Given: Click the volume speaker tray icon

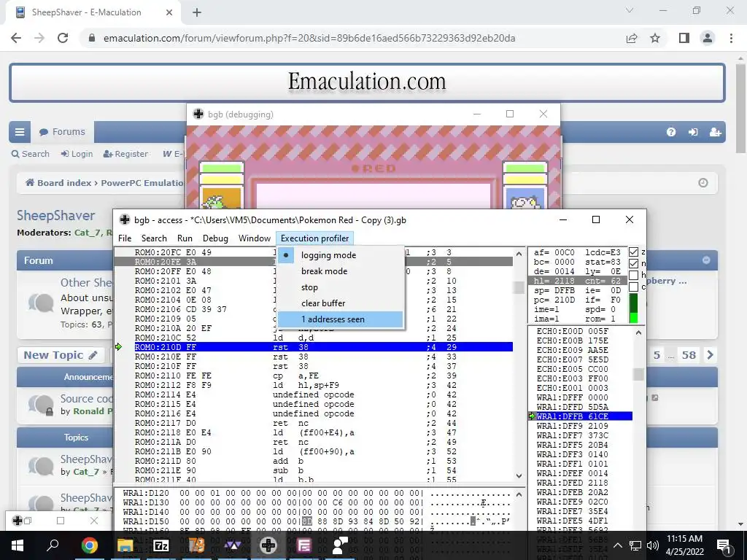Looking at the screenshot, I should 652,545.
